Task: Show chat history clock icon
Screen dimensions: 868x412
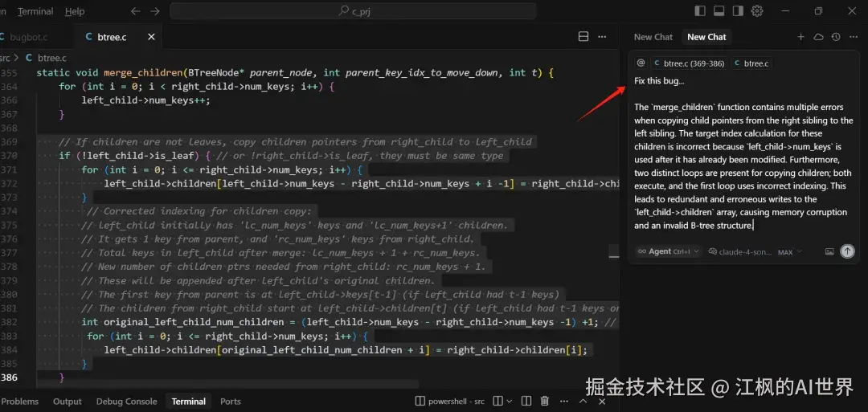Action: (836, 37)
